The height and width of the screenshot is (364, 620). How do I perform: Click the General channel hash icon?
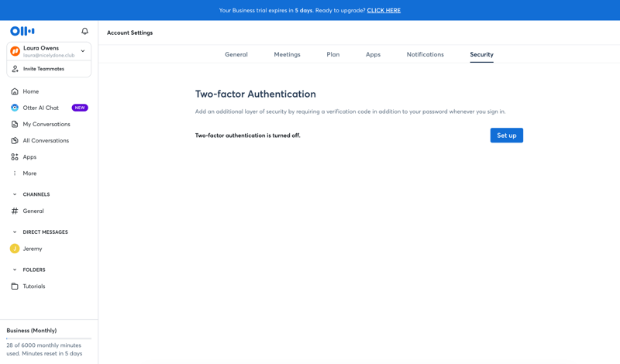(15, 211)
